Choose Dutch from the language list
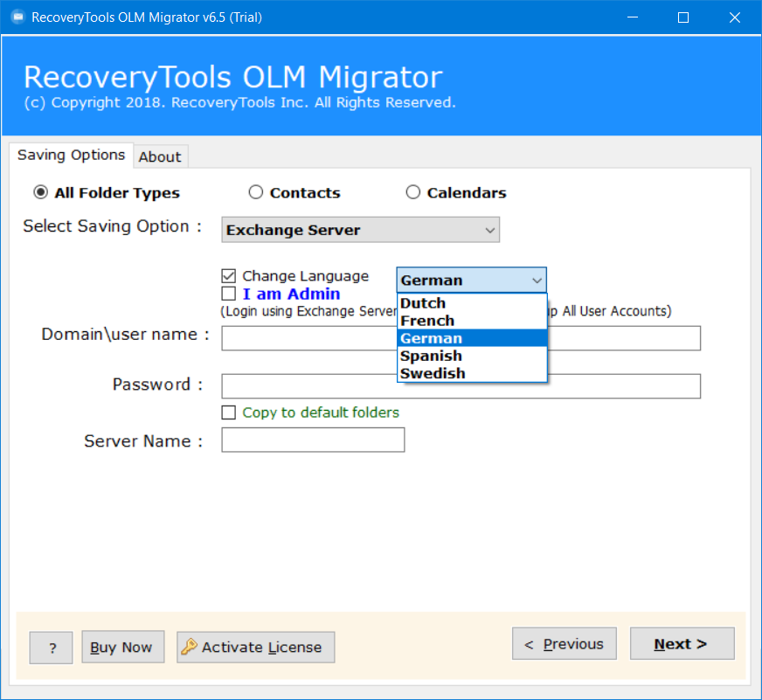 click(473, 303)
